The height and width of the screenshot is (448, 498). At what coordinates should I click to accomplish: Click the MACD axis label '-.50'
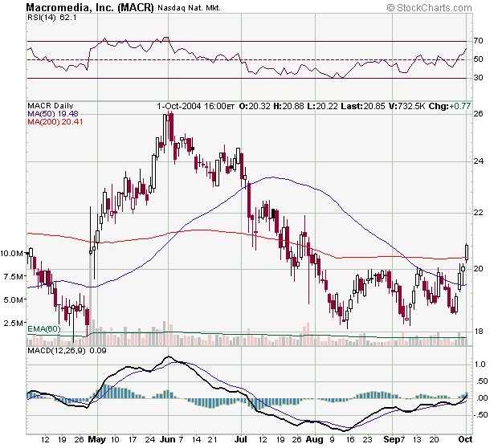tap(480, 415)
